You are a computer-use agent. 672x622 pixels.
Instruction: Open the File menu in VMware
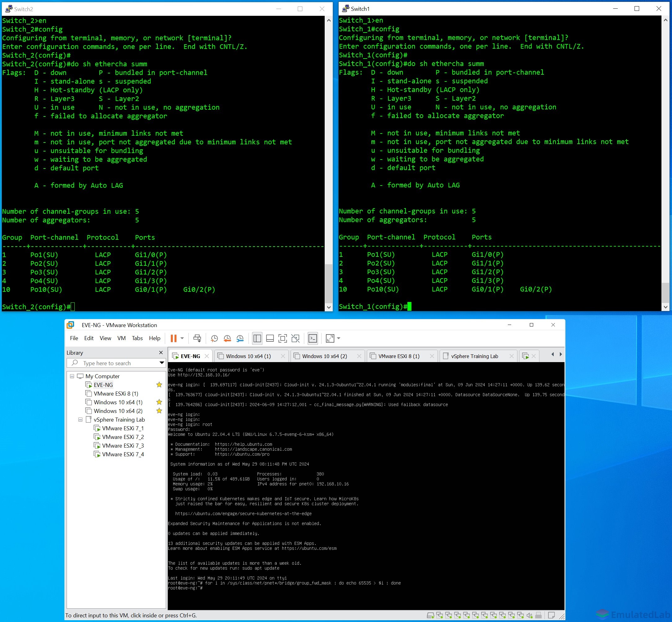pos(74,338)
